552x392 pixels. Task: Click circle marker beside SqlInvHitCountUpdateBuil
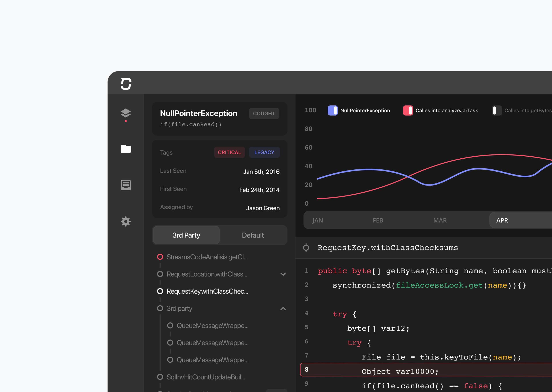coord(160,377)
